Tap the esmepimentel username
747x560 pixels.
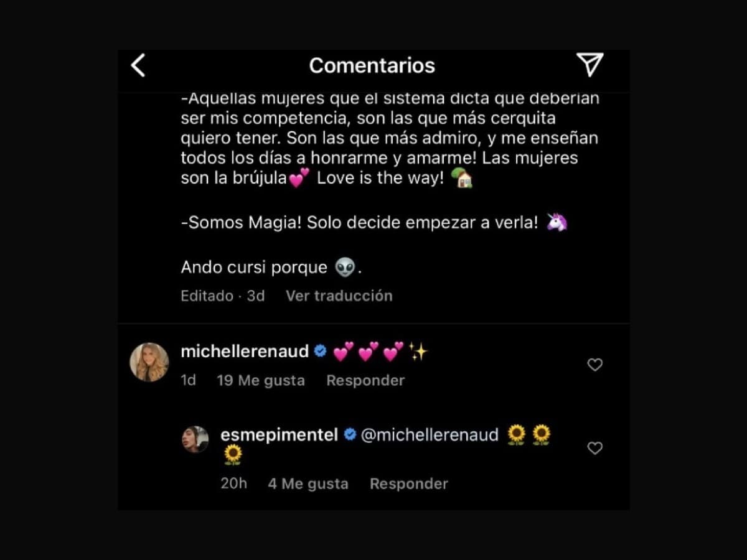pos(279,435)
